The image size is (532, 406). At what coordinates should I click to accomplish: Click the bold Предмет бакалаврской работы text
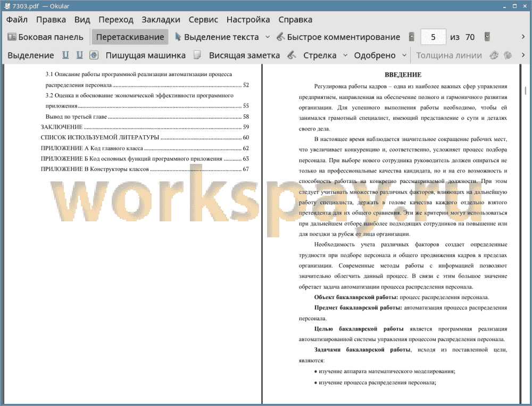(x=358, y=308)
